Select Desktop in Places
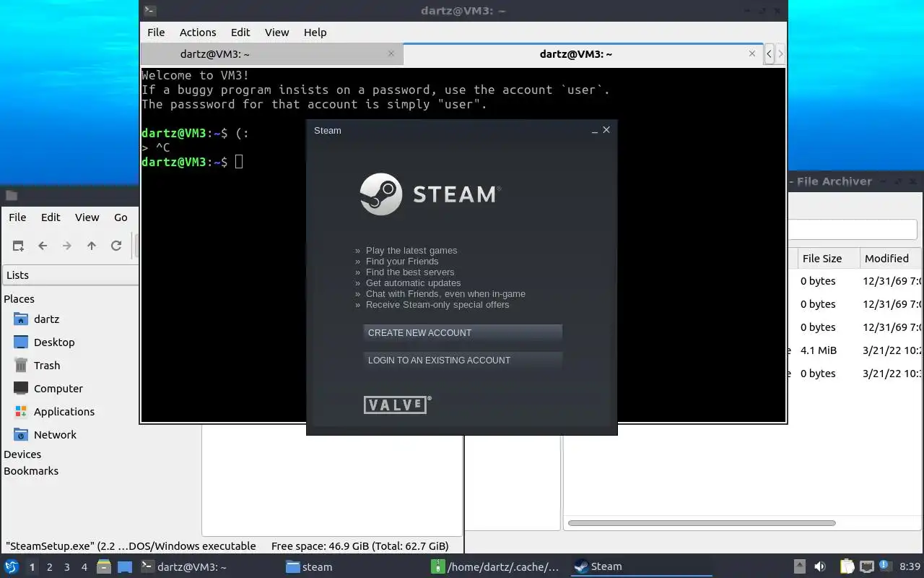Viewport: 924px width, 578px height. [x=54, y=342]
